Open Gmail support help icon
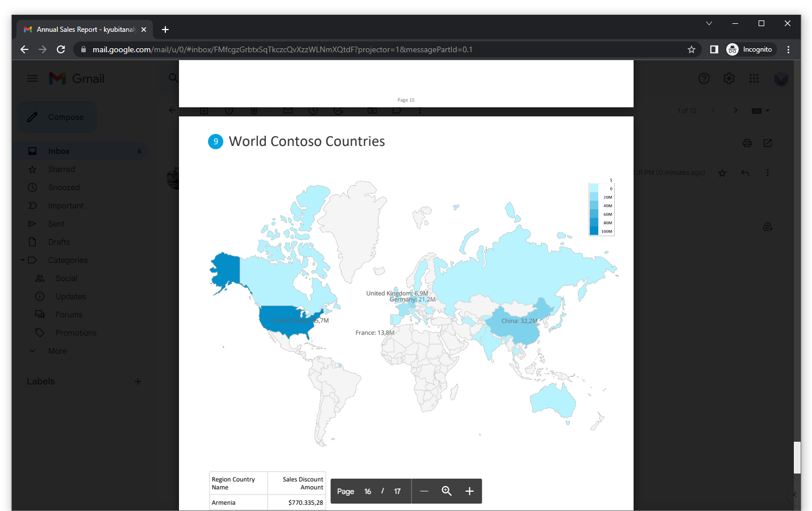The image size is (812, 511). click(704, 78)
